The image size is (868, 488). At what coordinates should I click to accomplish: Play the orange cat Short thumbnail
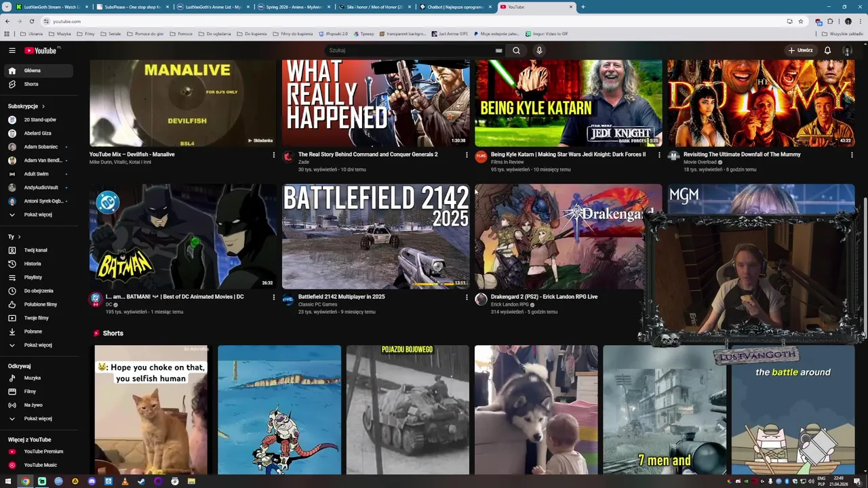[x=151, y=410]
